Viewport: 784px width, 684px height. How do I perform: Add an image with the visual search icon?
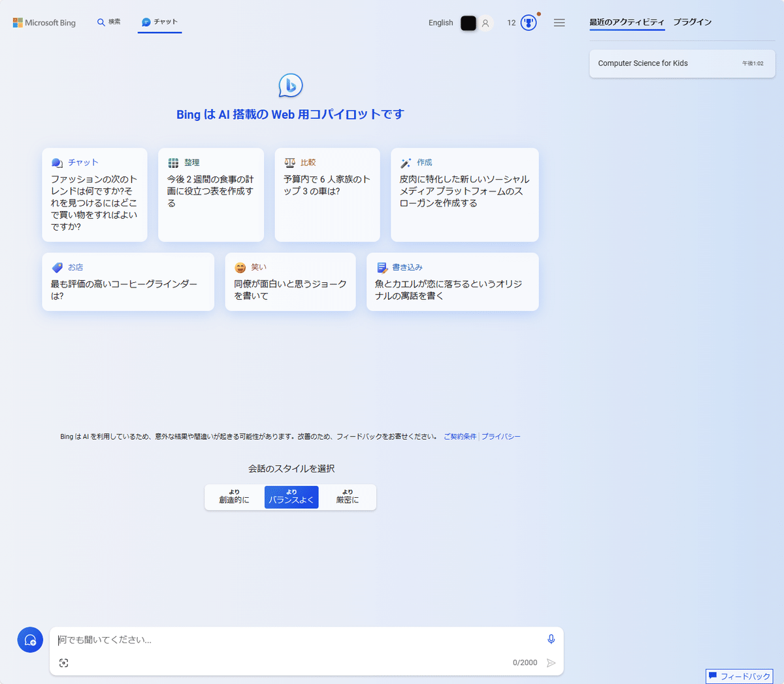(x=63, y=663)
